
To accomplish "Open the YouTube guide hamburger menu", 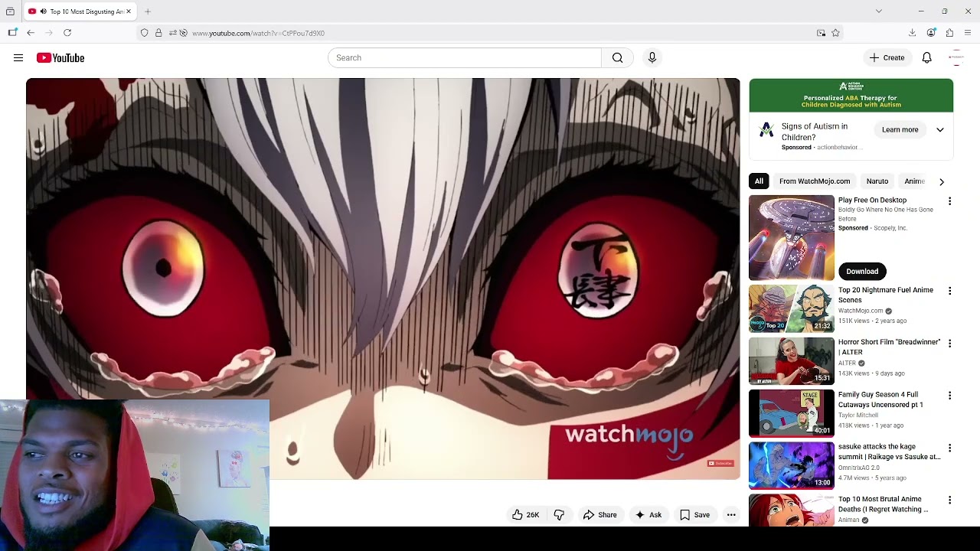I will pos(18,57).
